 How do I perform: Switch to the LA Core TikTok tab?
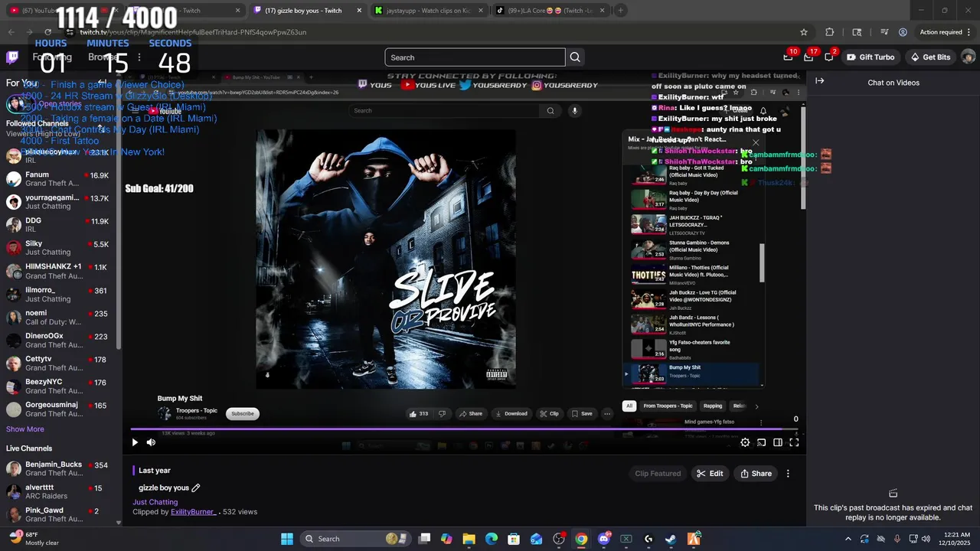click(x=550, y=11)
